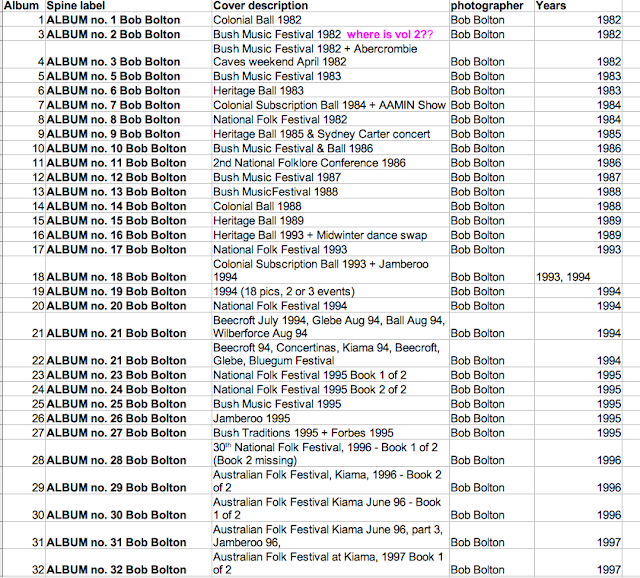Click 'Bush Traditions 1995 + Forbes 1995' cell
The width and height of the screenshot is (640, 578).
[x=330, y=433]
